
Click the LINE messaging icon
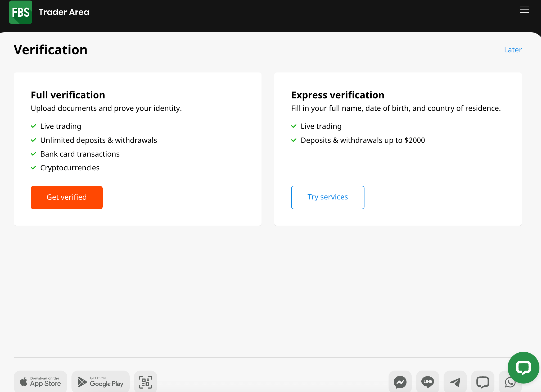click(428, 381)
